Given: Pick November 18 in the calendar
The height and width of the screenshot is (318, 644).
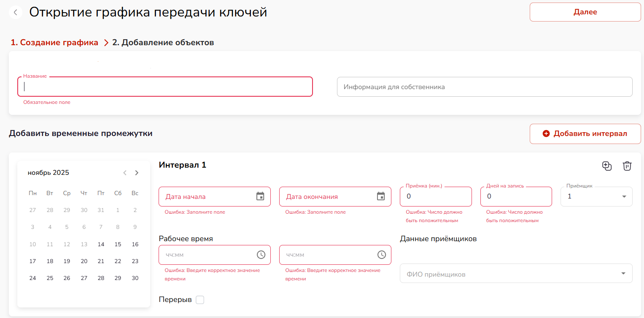Looking at the screenshot, I should coord(50,261).
